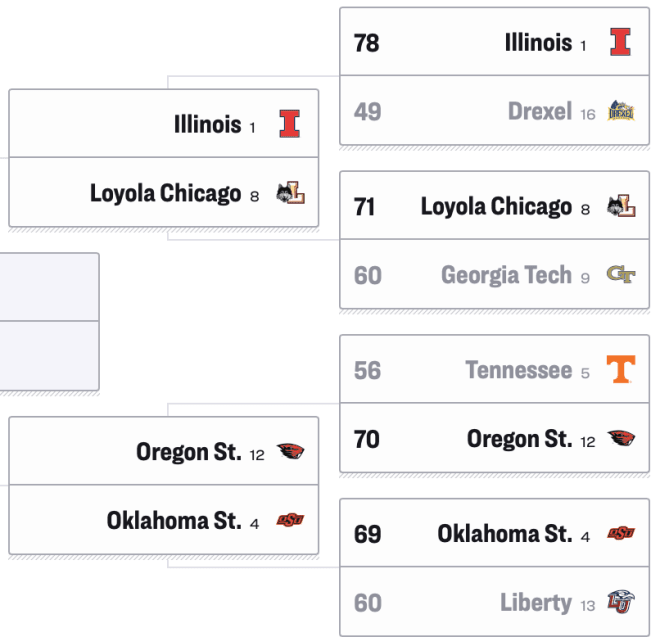The width and height of the screenshot is (660, 637).
Task: Click Oklahoma St. logo in second-round matchup
Action: 290,520
